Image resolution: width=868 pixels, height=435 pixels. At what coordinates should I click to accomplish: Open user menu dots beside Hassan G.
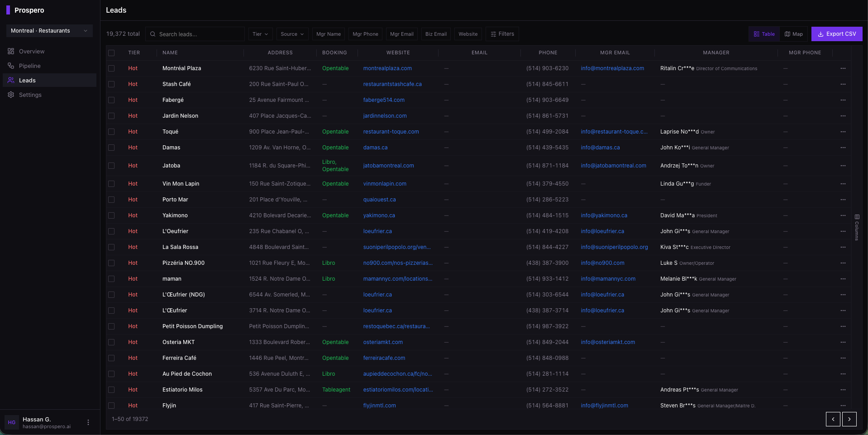88,422
